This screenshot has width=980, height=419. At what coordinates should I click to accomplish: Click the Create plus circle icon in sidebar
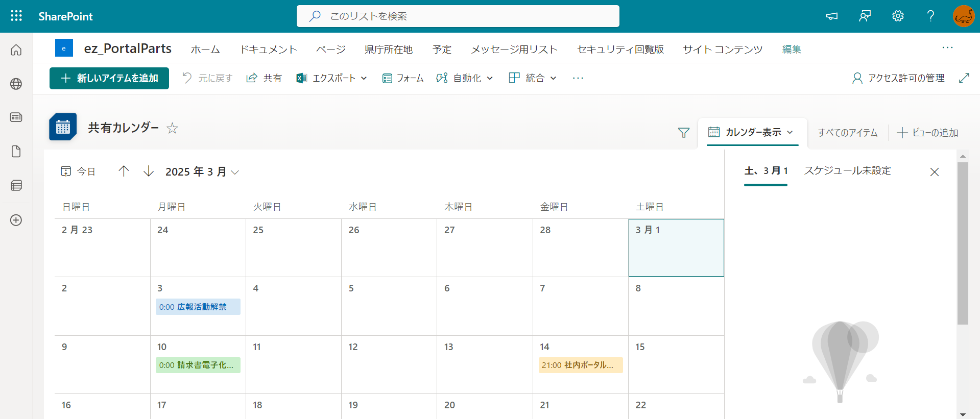(16, 220)
